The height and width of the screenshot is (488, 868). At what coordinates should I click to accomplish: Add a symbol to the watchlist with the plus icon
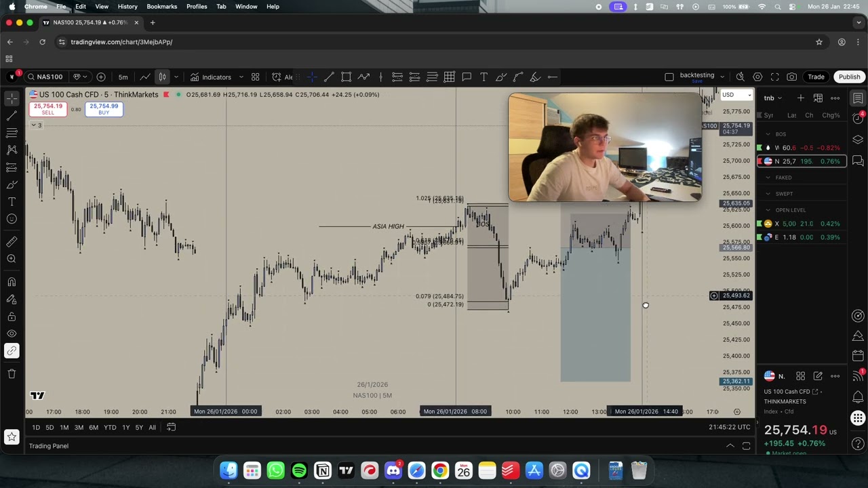[801, 98]
